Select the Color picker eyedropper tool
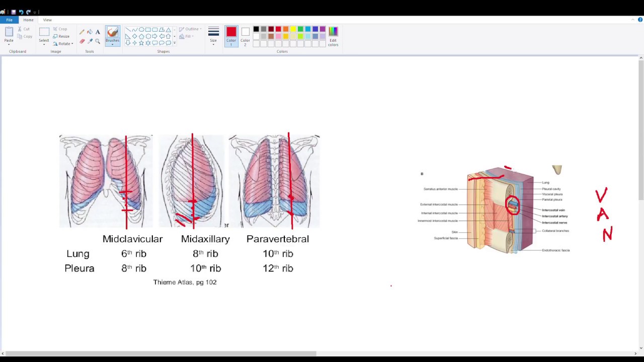Viewport: 644px width, 362px height. 90,41
